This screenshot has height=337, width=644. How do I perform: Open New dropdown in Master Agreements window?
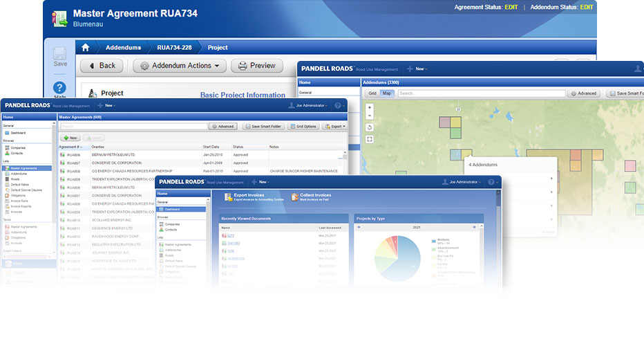coord(106,105)
